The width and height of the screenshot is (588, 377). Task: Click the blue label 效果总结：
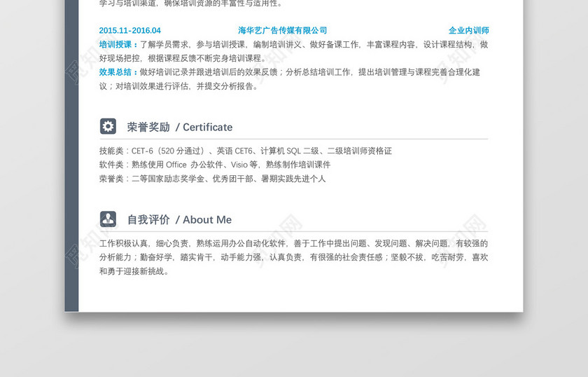point(119,72)
